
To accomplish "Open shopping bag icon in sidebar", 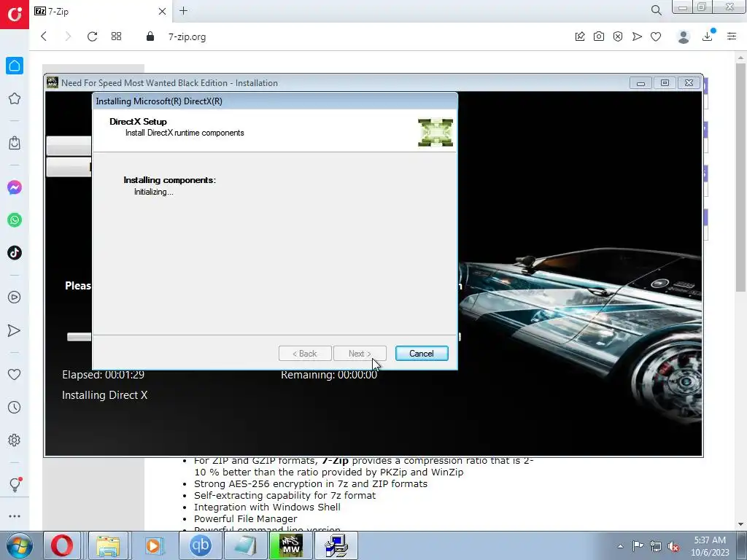I will point(15,143).
